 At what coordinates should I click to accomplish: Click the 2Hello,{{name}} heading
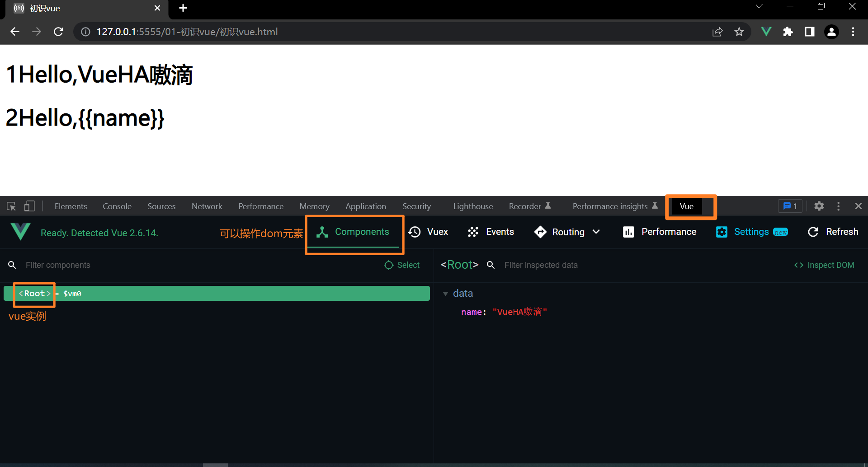pos(85,118)
